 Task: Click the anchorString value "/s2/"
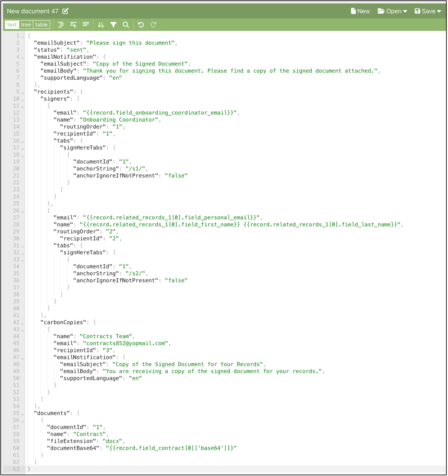point(135,274)
